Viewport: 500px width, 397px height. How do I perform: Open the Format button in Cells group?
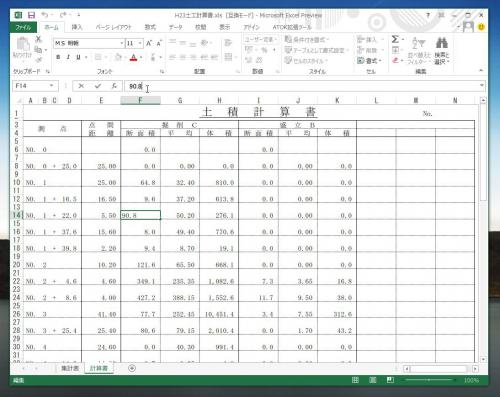pyautogui.click(x=370, y=61)
